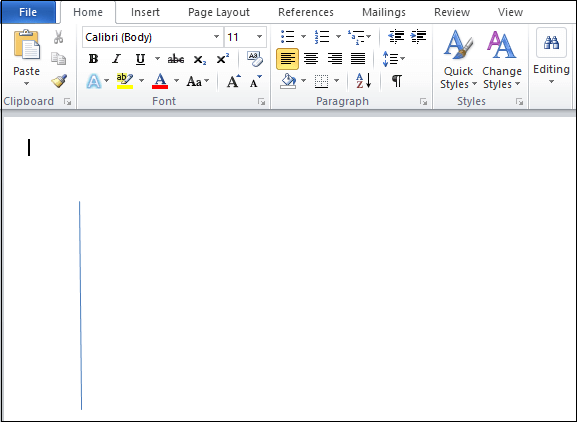Toggle underline formatting
Viewport: 577px width, 422px height.
point(140,59)
